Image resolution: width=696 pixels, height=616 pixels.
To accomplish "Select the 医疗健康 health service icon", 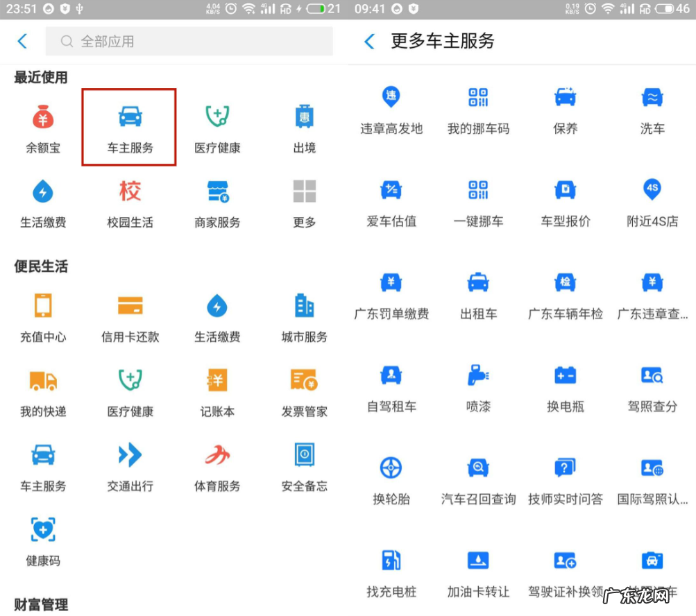I will click(x=217, y=126).
